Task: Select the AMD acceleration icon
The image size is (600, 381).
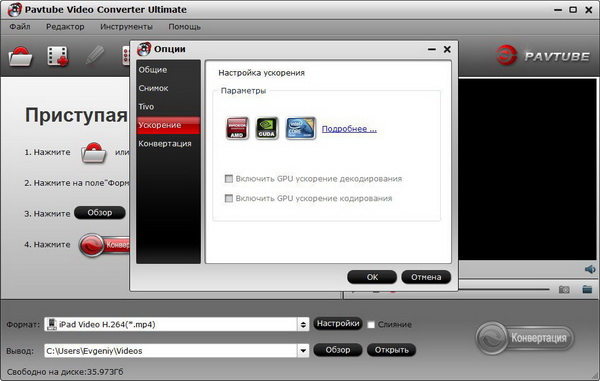Action: (237, 128)
